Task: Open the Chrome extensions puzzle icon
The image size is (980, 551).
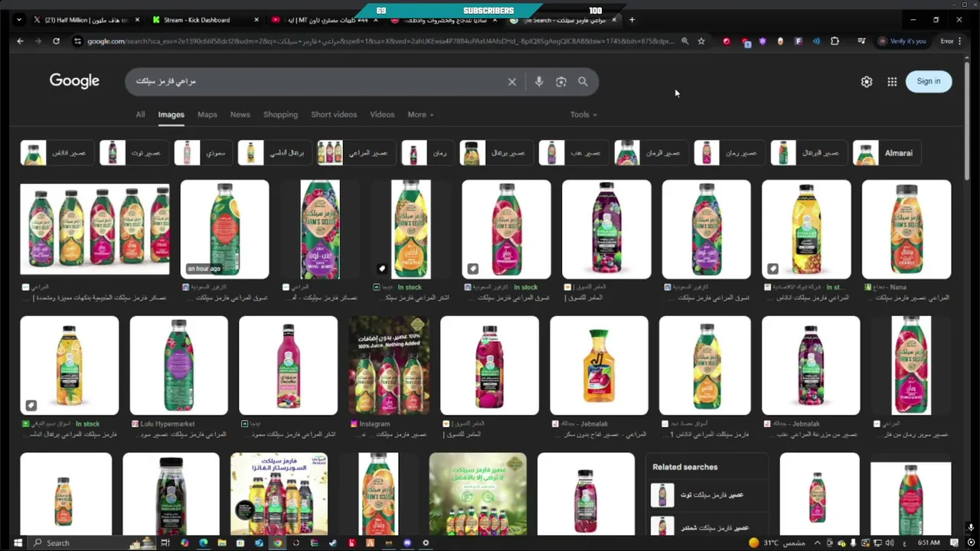Action: pyautogui.click(x=835, y=41)
